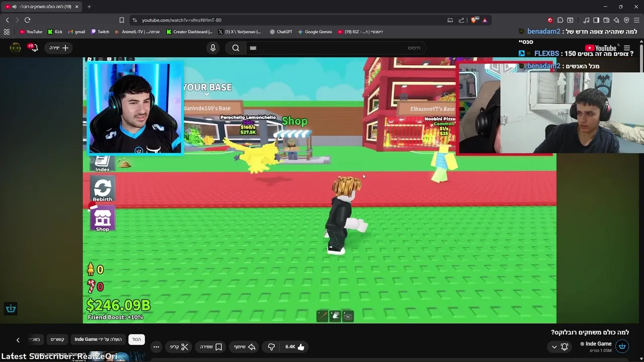
Task: Open the Google Gemini bookmark
Action: 315,32
